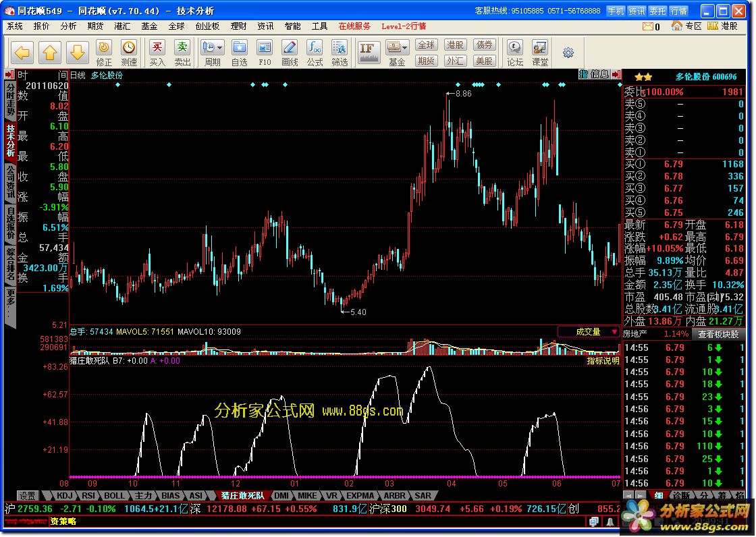The width and height of the screenshot is (756, 537).
Task: Click the mail envelope icon
Action: point(648,26)
